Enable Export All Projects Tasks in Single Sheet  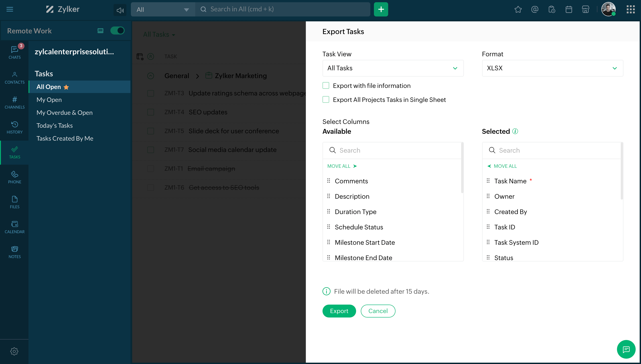click(x=326, y=99)
